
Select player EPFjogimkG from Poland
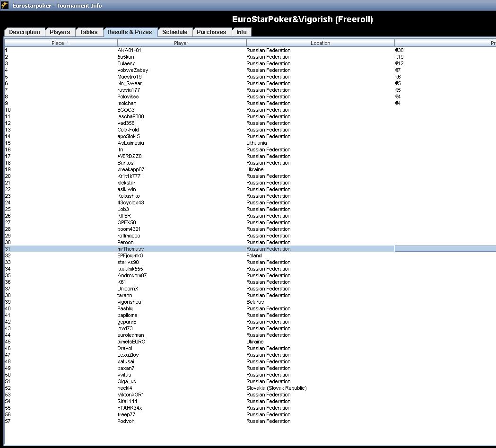130,255
